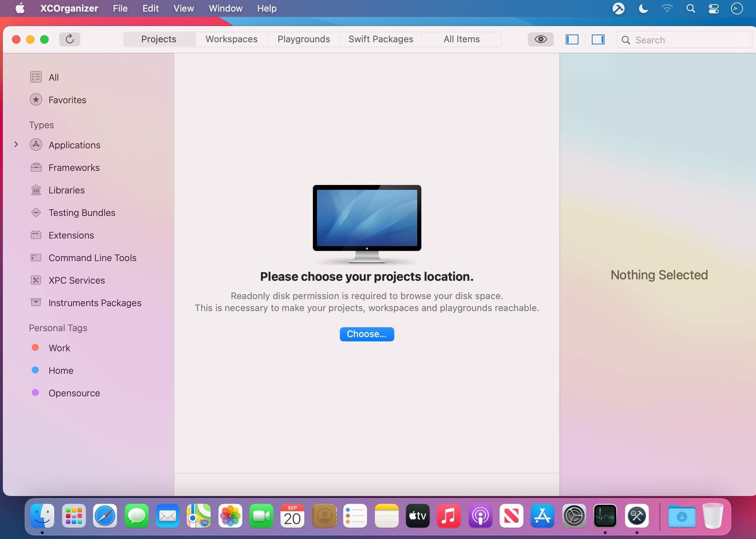Open the View menu
756x539 pixels.
[184, 8]
